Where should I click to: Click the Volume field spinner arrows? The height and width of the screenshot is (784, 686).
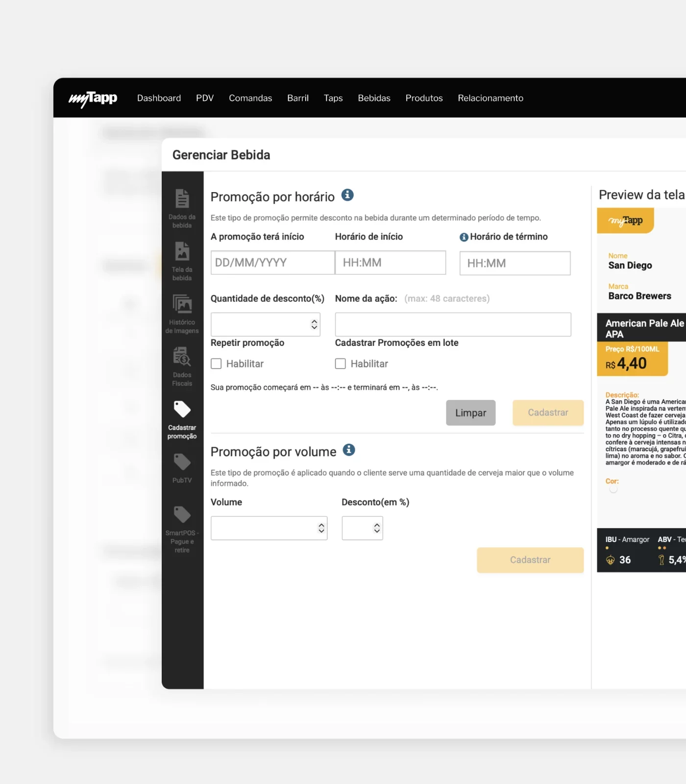pos(321,528)
